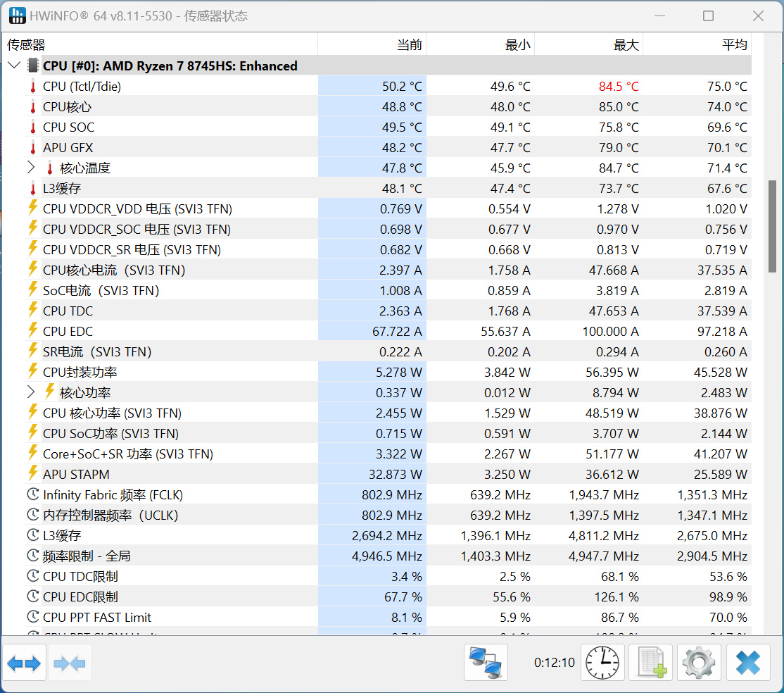The image size is (784, 693).
Task: Start logging with the sheet-plus icon
Action: [x=650, y=663]
